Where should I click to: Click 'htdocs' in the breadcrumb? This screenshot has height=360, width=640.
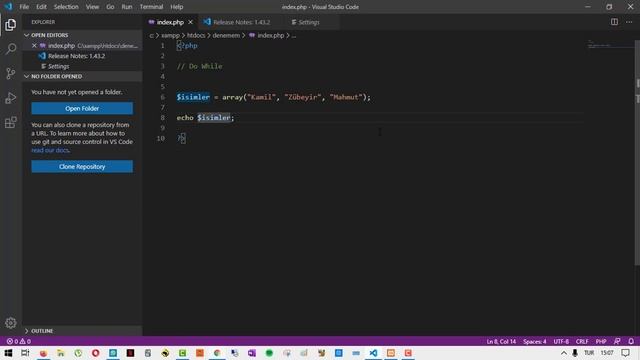point(196,36)
